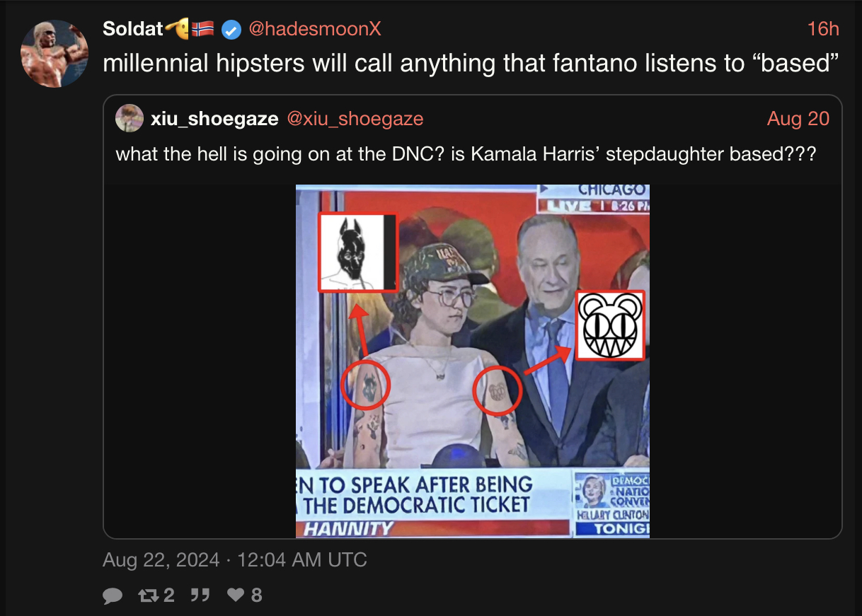862x616 pixels.
Task: Click the retweet count of 2
Action: 169,595
